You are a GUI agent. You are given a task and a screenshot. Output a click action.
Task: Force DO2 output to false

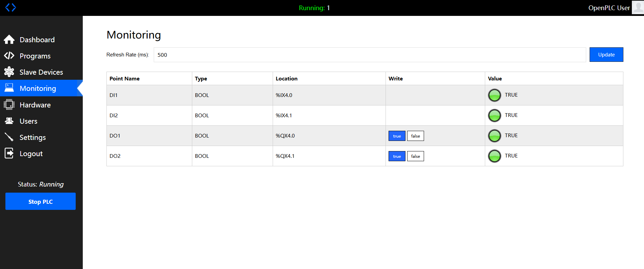tap(415, 156)
